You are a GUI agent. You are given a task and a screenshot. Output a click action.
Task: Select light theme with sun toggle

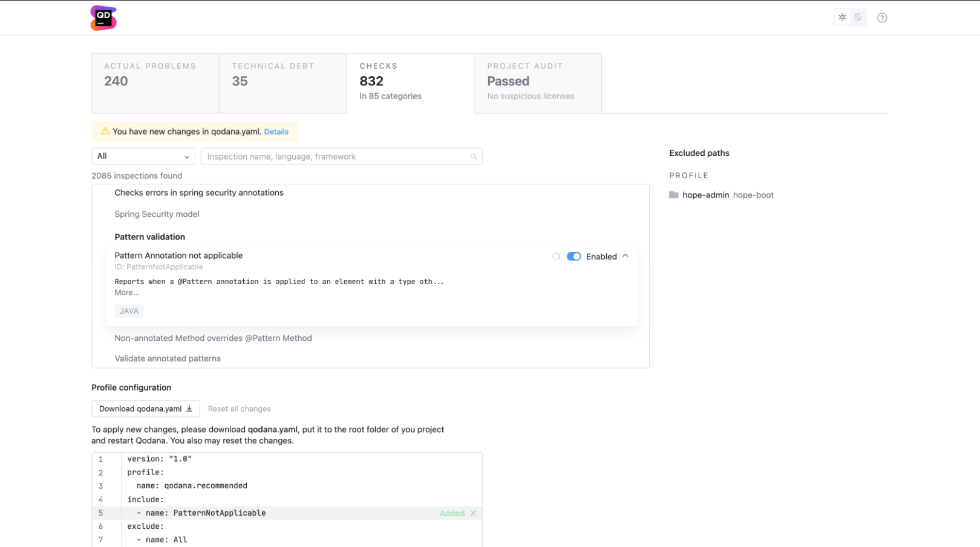pyautogui.click(x=842, y=17)
